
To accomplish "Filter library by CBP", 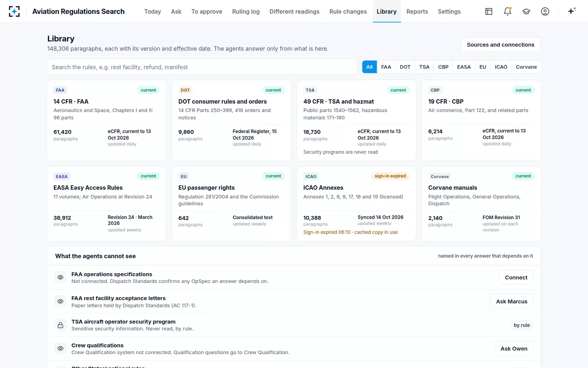I will [443, 67].
